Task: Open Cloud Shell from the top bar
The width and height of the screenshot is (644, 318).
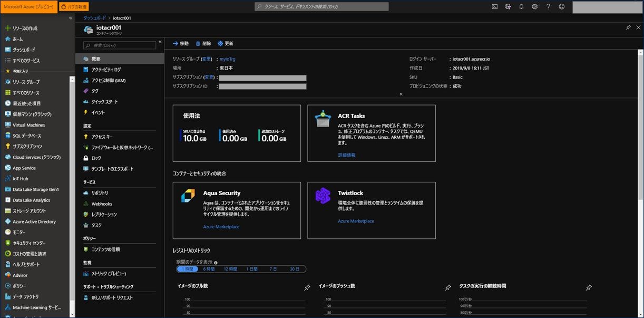Action: (494, 7)
